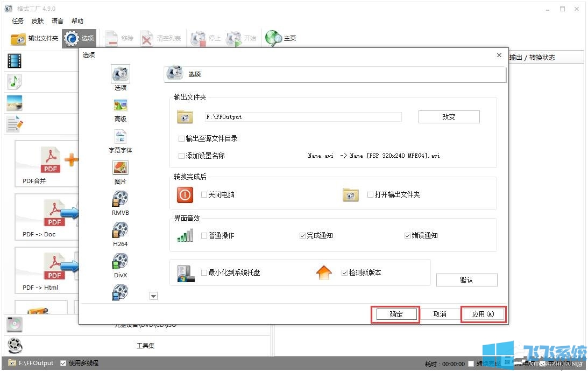Image resolution: width=588 pixels, height=371 pixels.
Task: Click the 改变 button to change output folder
Action: pyautogui.click(x=449, y=116)
